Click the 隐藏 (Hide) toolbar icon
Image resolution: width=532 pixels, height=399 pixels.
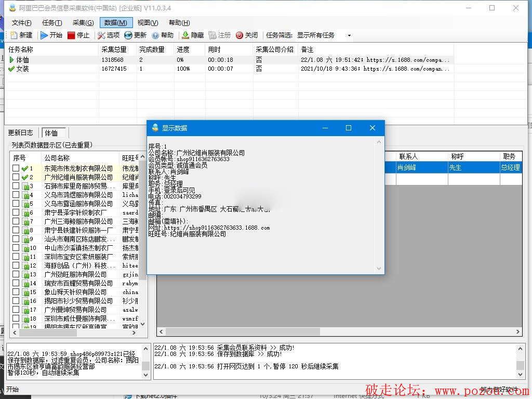point(185,35)
